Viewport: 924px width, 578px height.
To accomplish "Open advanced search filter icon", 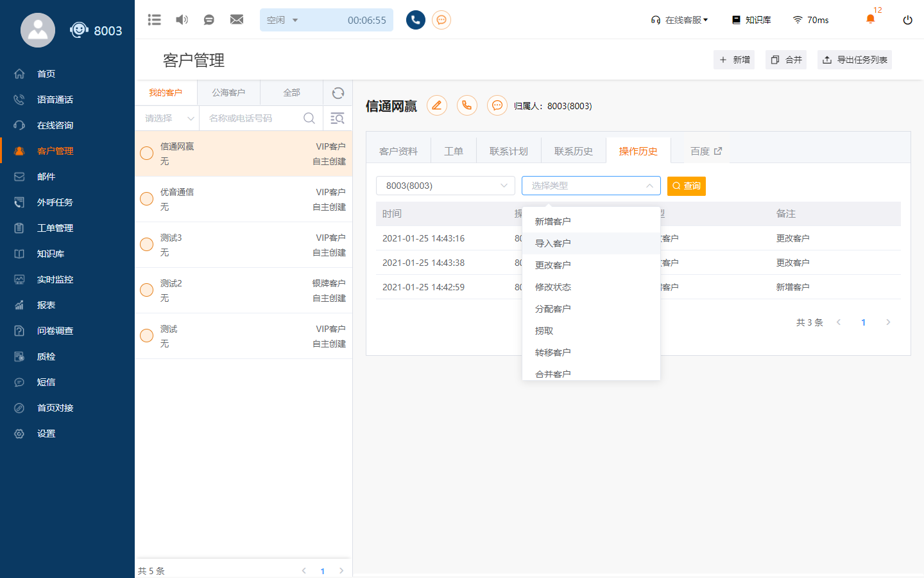I will (337, 118).
